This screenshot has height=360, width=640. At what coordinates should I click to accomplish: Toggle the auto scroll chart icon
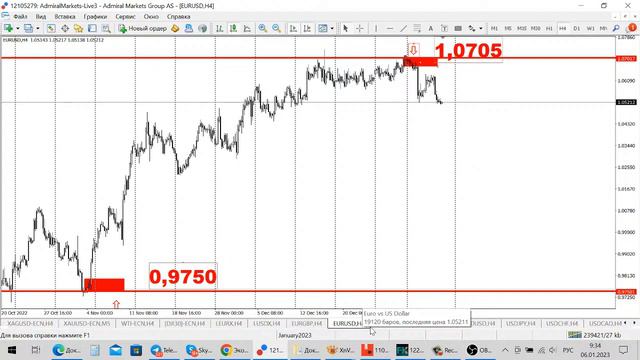[293, 28]
